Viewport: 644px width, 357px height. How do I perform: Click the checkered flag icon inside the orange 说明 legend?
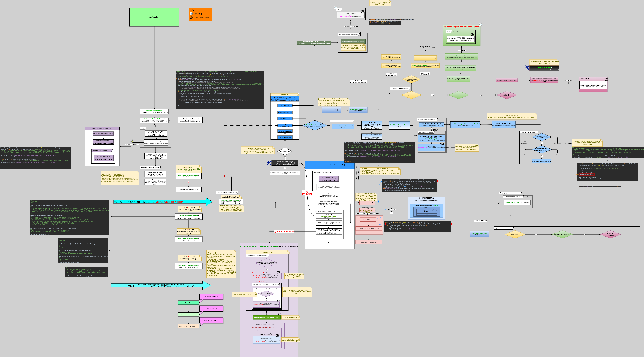point(191,18)
